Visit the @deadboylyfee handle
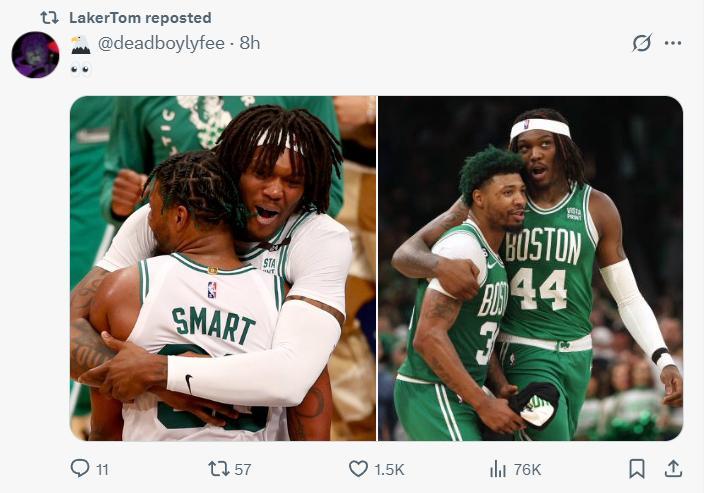Image resolution: width=704 pixels, height=493 pixels. pyautogui.click(x=164, y=43)
